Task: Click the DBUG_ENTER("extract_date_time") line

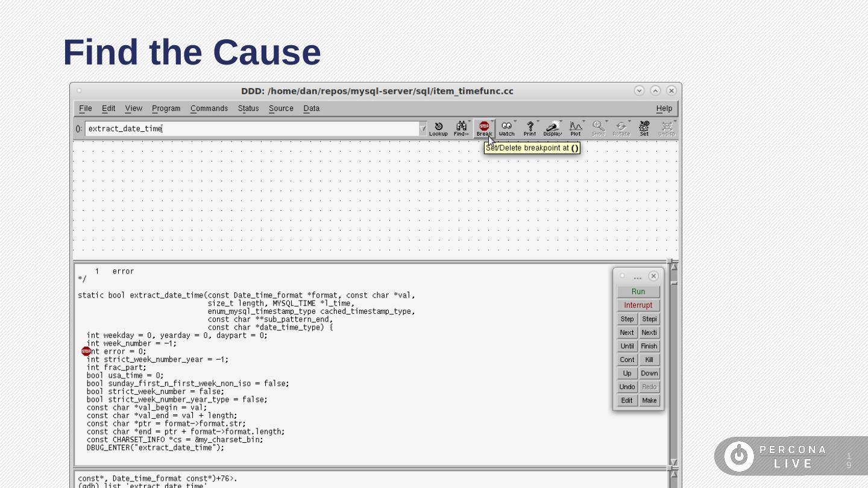Action: click(156, 448)
